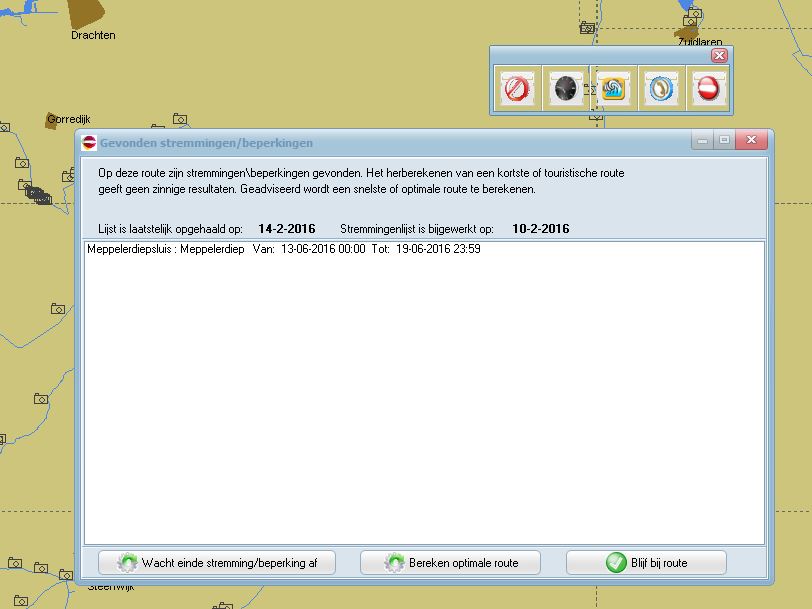Click the Drachten town label on the map
Image resolution: width=812 pixels, height=609 pixels.
click(x=93, y=35)
